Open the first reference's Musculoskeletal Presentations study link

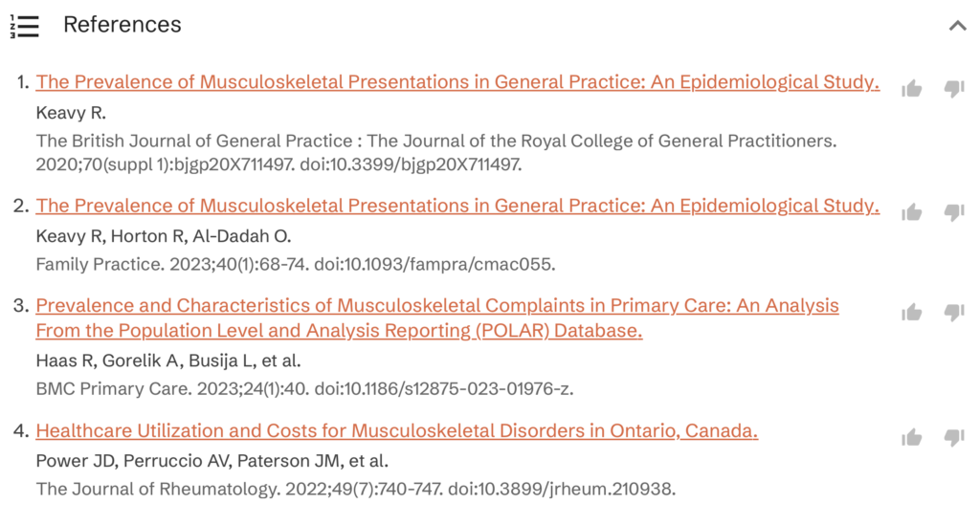(x=457, y=82)
